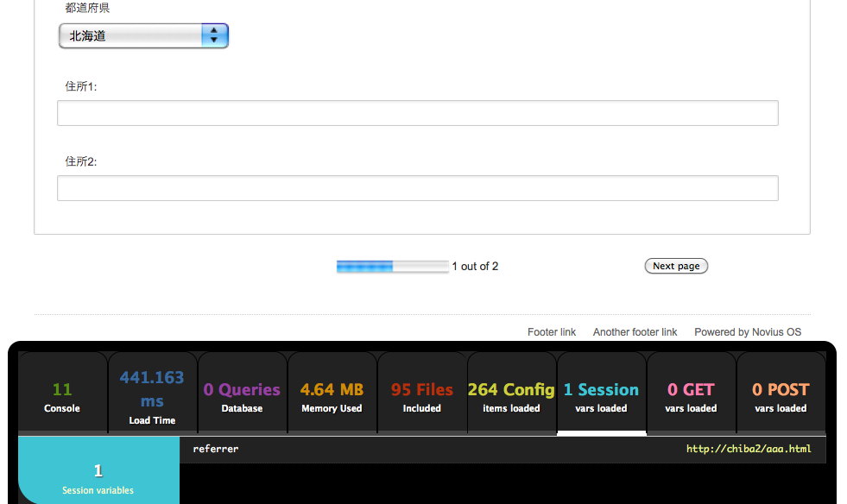847x504 pixels.
Task: Switch to the 95 Files Included tab
Action: click(422, 393)
